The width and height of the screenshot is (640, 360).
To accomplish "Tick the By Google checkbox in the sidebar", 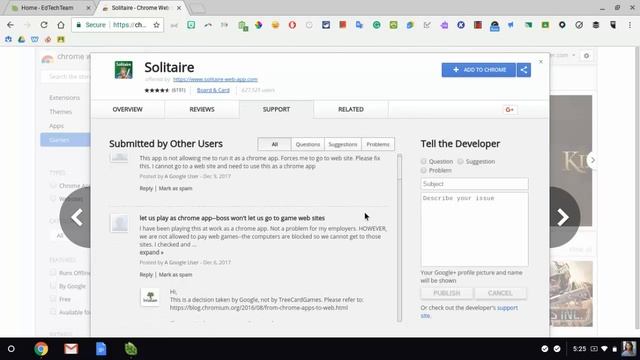I will (x=53, y=286).
